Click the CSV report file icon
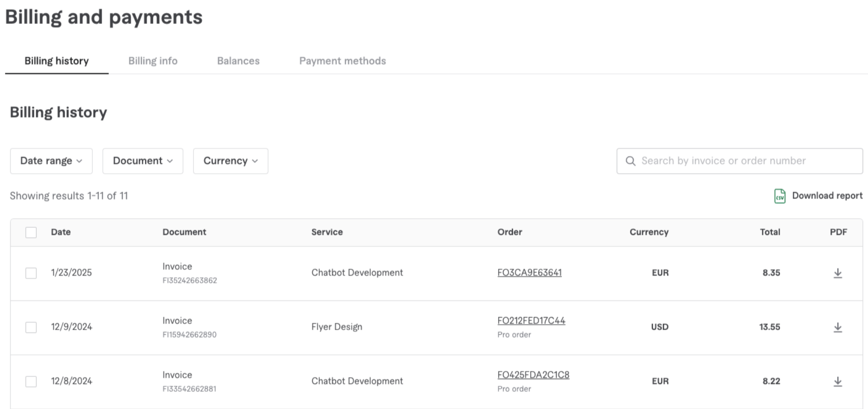Screen dimensions: 868x409 click(x=780, y=196)
